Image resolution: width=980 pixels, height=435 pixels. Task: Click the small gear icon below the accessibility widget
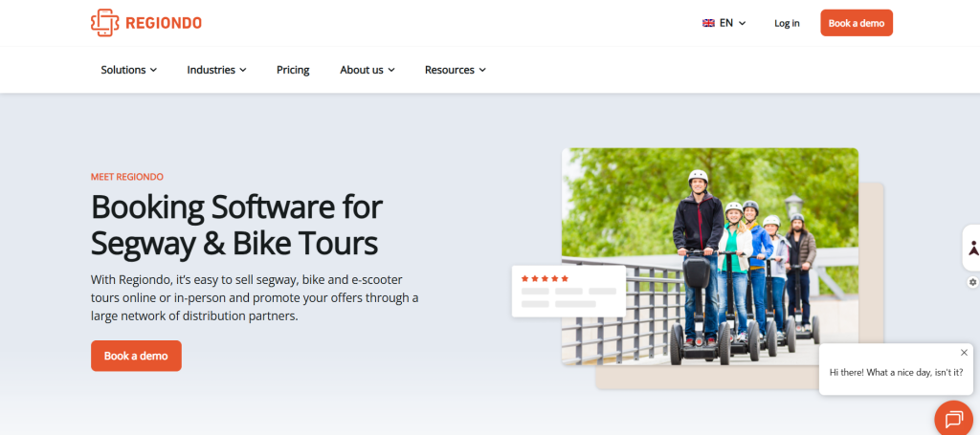tap(972, 282)
